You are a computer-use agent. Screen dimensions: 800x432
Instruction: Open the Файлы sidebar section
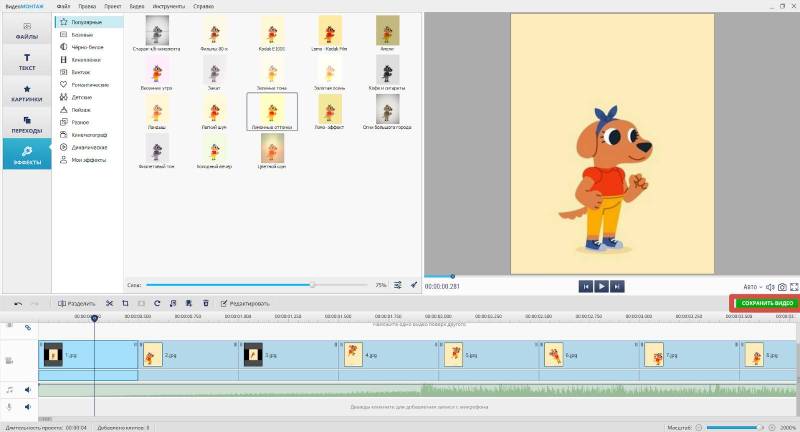click(27, 31)
